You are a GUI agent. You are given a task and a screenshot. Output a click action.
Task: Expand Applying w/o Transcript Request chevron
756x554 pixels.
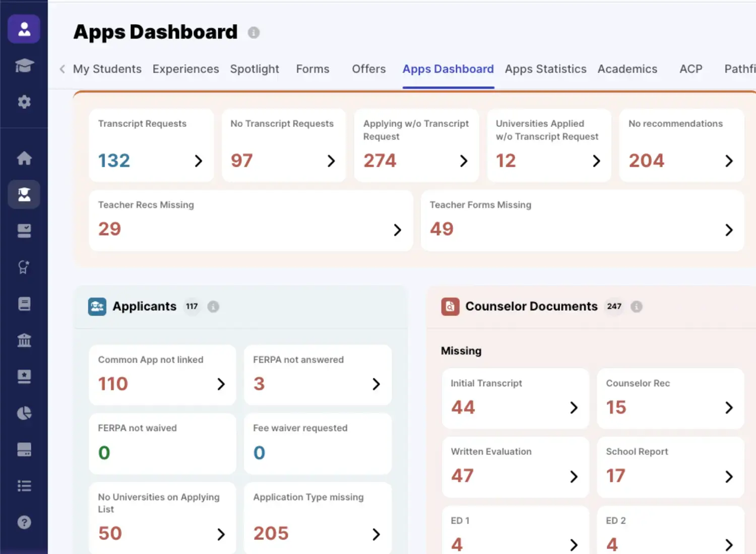coord(464,161)
